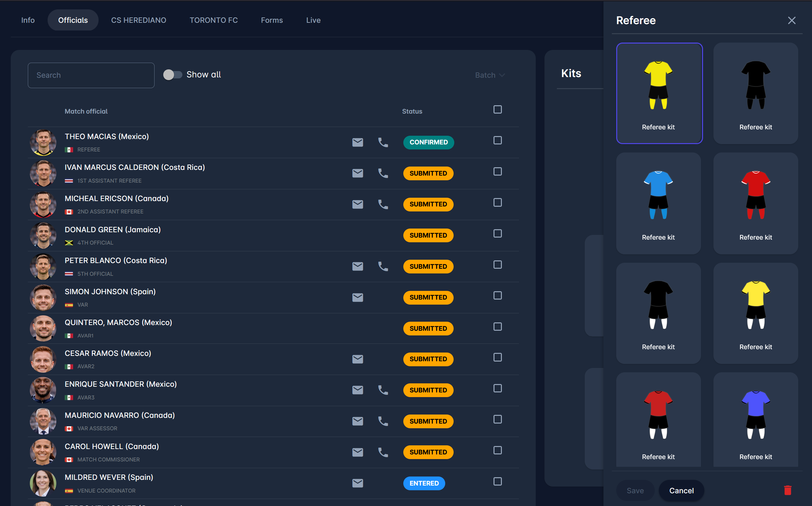
Task: Click Theo Macias CONFIRMED status badge
Action: (x=428, y=142)
